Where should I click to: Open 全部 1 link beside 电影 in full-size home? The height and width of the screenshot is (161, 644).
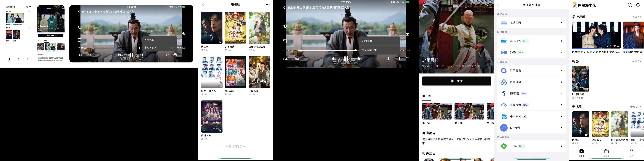coord(637,61)
